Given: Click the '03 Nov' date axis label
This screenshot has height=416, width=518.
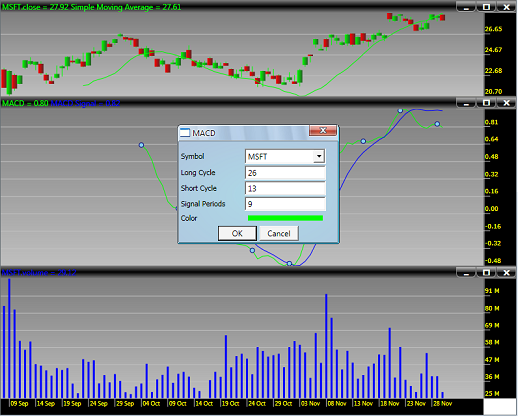Looking at the screenshot, I should coord(310,404).
